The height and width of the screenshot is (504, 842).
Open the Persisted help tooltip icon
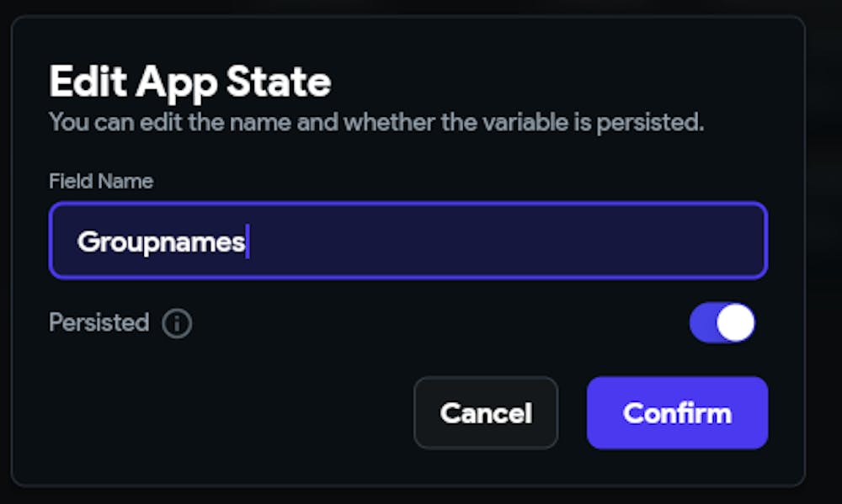tap(177, 323)
